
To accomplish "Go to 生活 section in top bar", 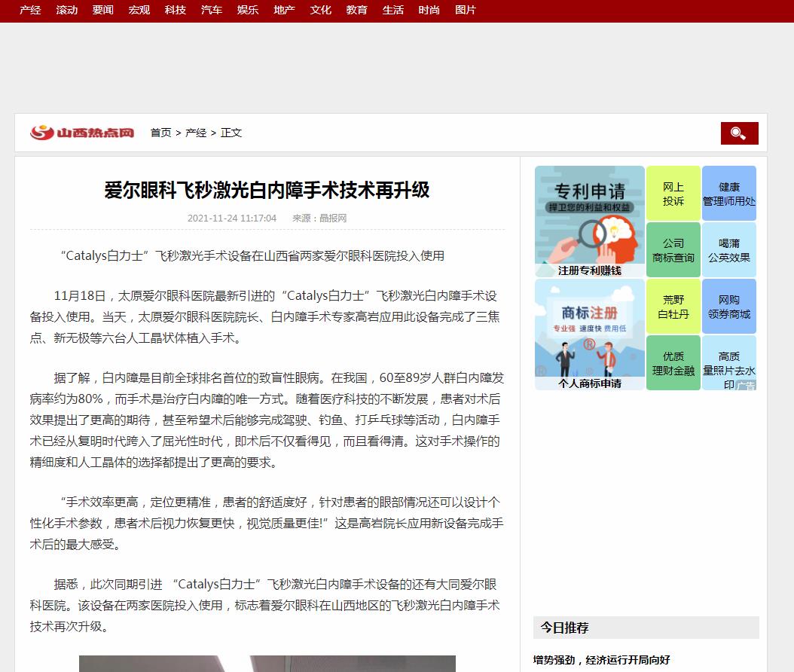I will point(393,10).
